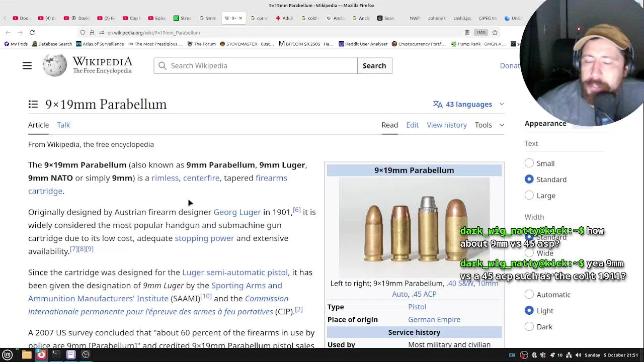Open the Linux Mint start menu
The height and width of the screenshot is (362, 644).
[8, 355]
